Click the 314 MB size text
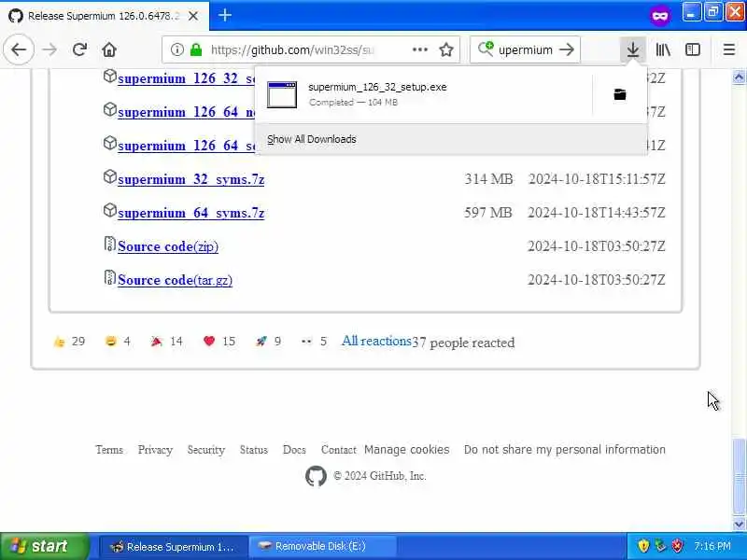 [488, 179]
